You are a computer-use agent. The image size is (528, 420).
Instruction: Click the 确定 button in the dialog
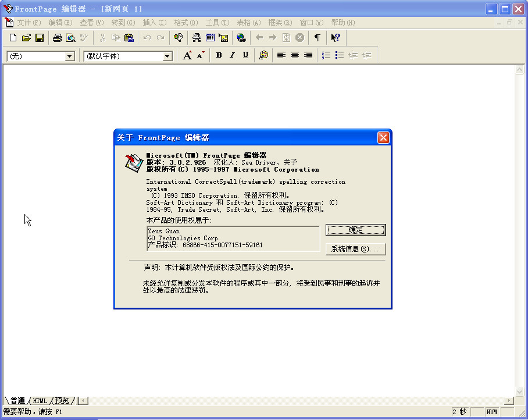click(355, 230)
